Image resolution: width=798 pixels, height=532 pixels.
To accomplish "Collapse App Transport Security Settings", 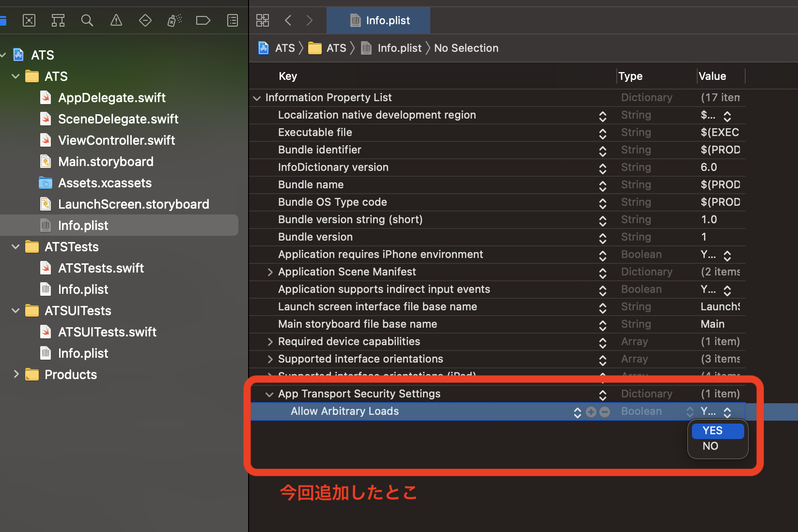I will 269,395.
